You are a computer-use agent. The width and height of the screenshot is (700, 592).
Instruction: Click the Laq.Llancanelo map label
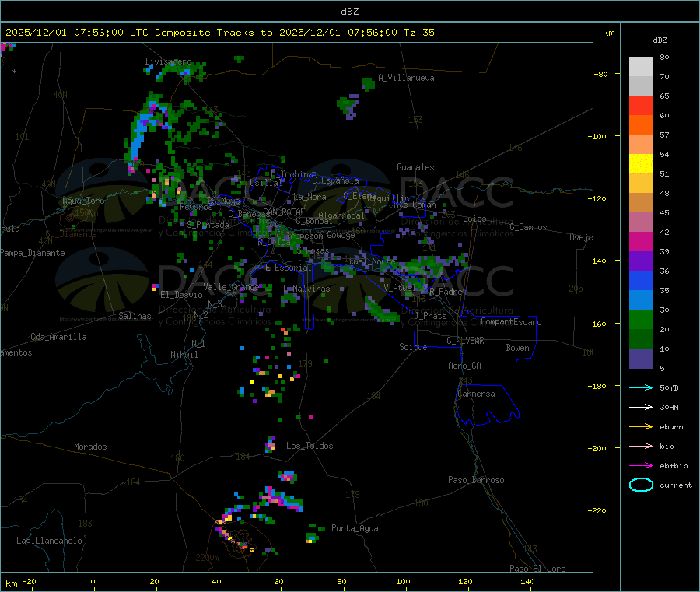click(50, 541)
